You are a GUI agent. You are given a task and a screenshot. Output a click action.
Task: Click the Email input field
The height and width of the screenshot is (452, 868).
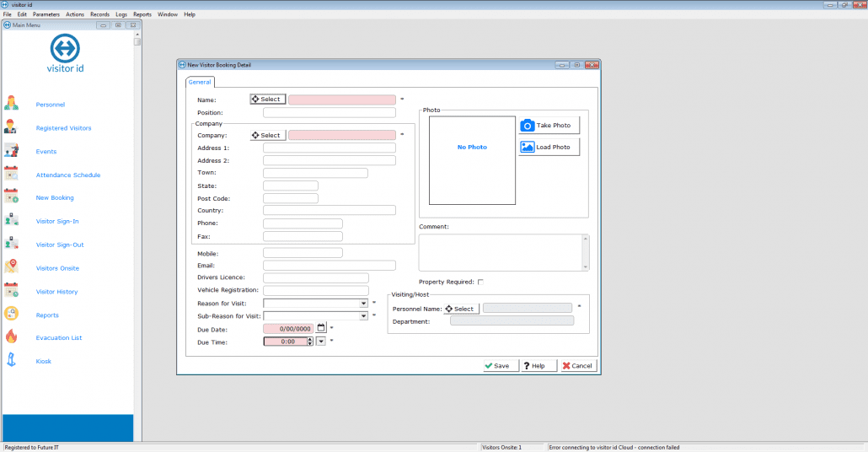click(x=329, y=266)
